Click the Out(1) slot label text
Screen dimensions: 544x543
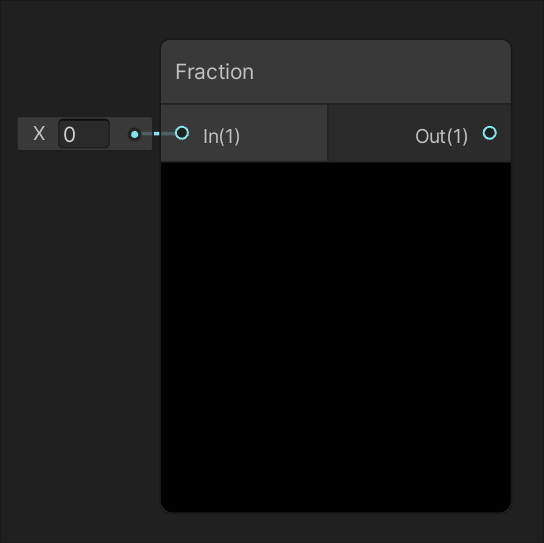tap(441, 136)
